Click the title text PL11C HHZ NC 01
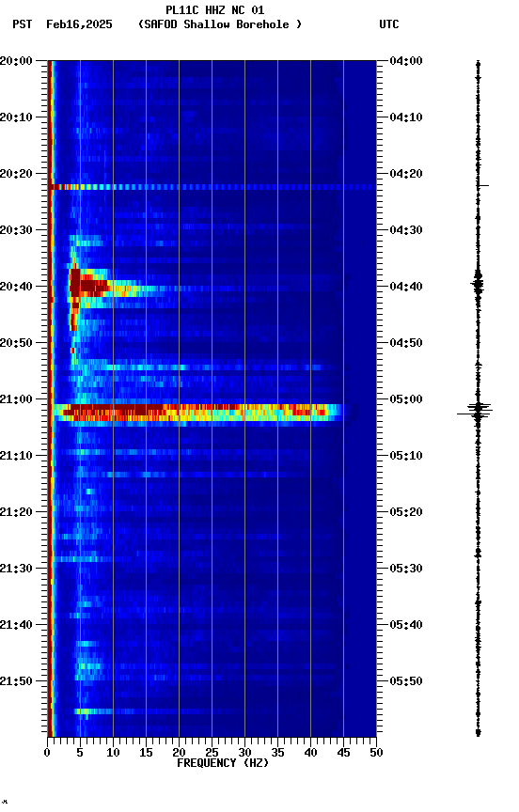 coord(215,9)
